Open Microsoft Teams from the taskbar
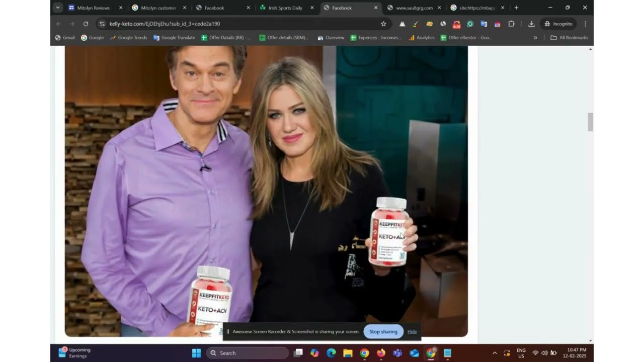This screenshot has height=362, width=644. point(397,353)
